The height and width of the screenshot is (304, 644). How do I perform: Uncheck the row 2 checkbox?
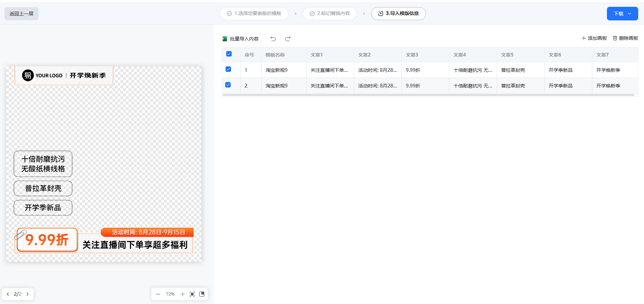(228, 85)
